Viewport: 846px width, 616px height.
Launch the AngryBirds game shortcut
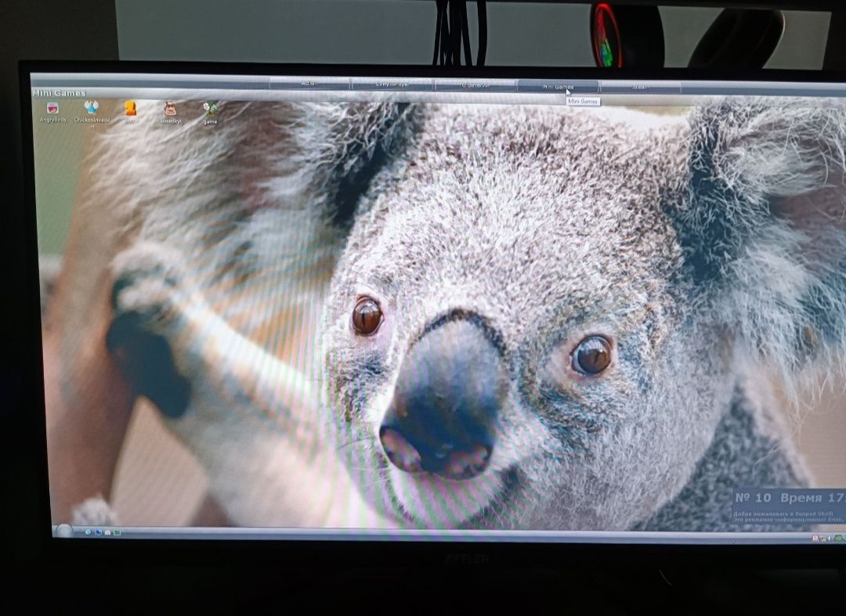(53, 112)
